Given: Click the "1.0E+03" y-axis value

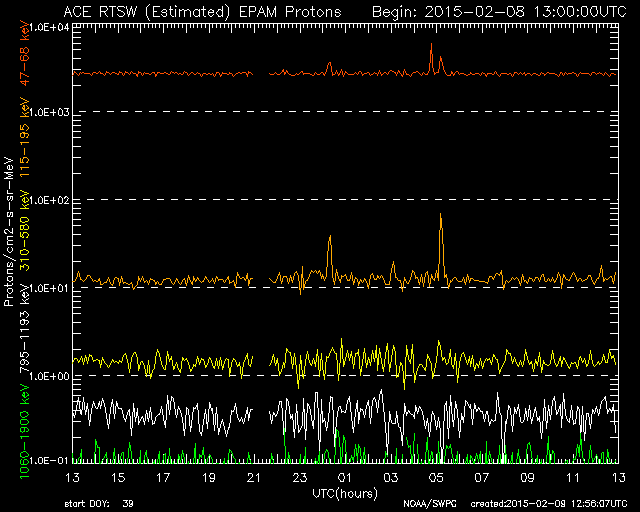Looking at the screenshot, I should 51,112.
